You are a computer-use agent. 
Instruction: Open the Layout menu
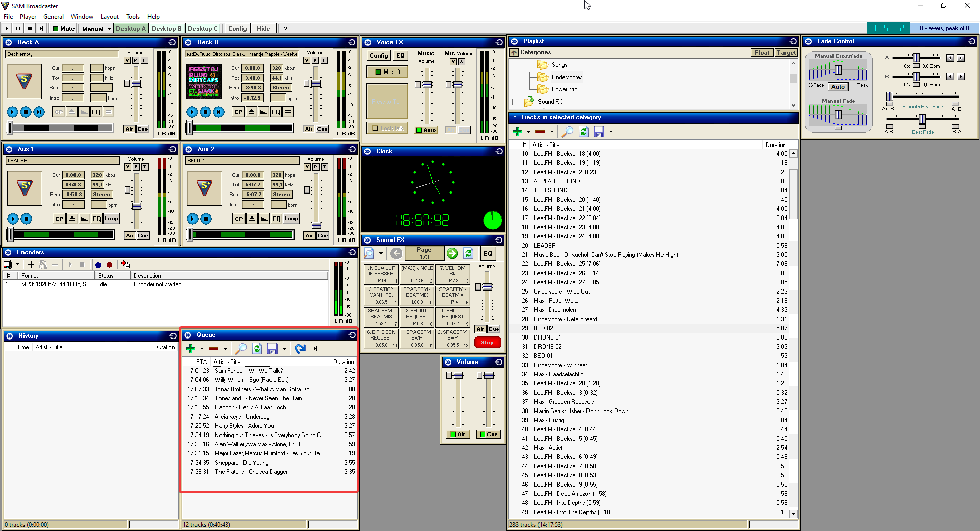(x=109, y=17)
